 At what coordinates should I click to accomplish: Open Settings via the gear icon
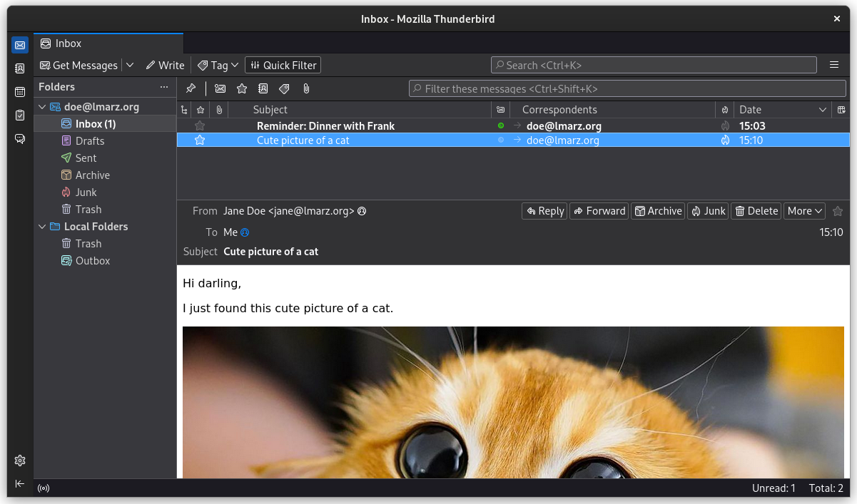[x=20, y=461]
